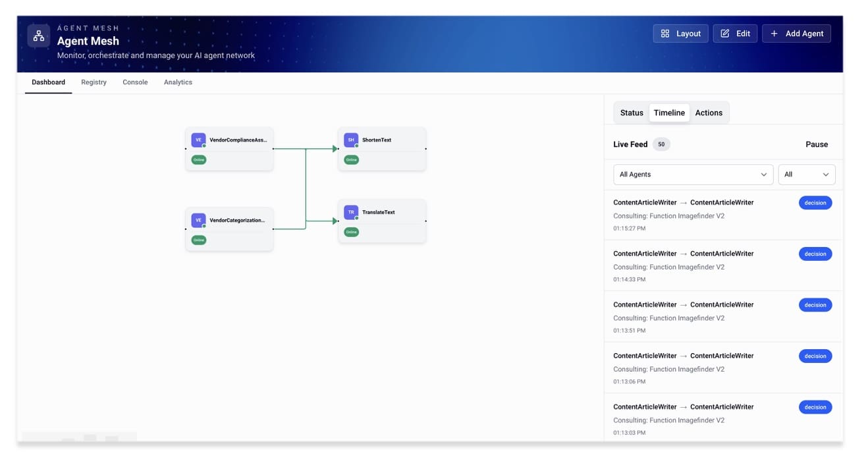Click the SH icon on ShortenText node
The height and width of the screenshot is (473, 868).
pos(351,140)
